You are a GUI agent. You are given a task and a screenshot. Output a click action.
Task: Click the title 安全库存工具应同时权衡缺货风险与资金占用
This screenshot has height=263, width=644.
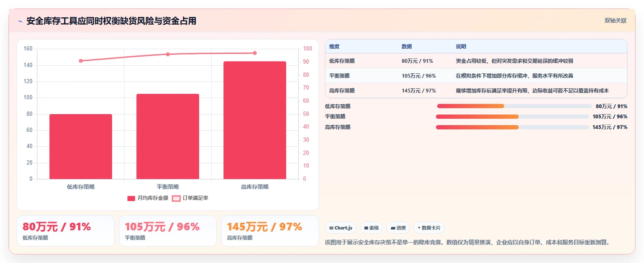tap(111, 21)
